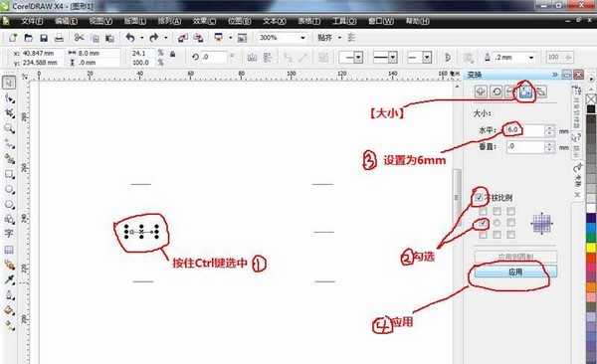This screenshot has width=597, height=364.
Task: Switch to the Rotate tab in the docker
Action: [497, 91]
